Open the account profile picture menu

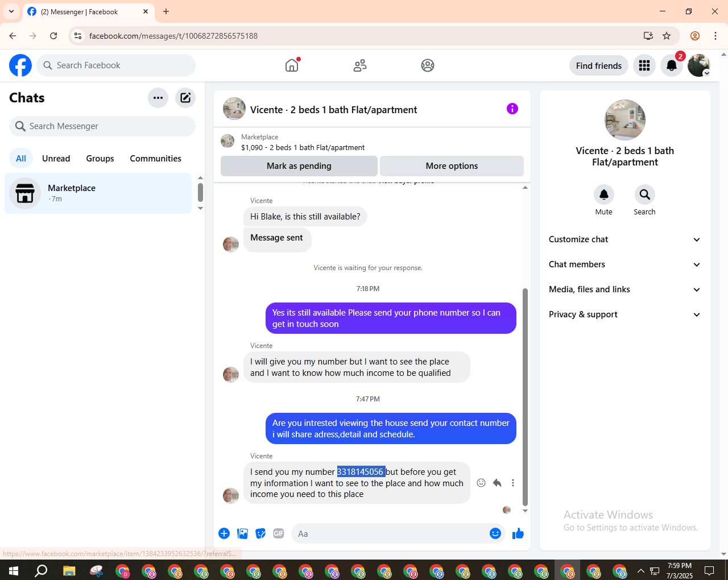[x=699, y=65]
